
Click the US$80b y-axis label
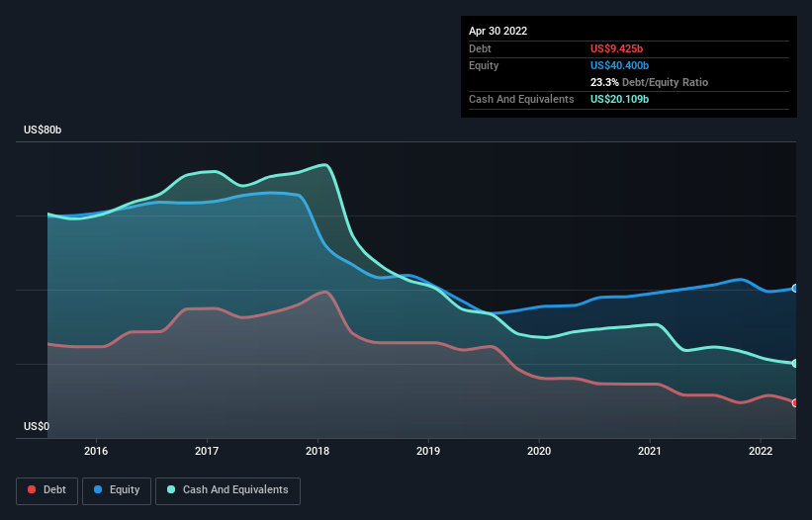43,130
